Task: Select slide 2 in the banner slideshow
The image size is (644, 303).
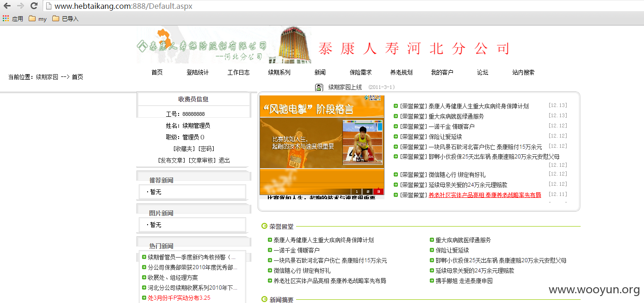Action: [367, 191]
